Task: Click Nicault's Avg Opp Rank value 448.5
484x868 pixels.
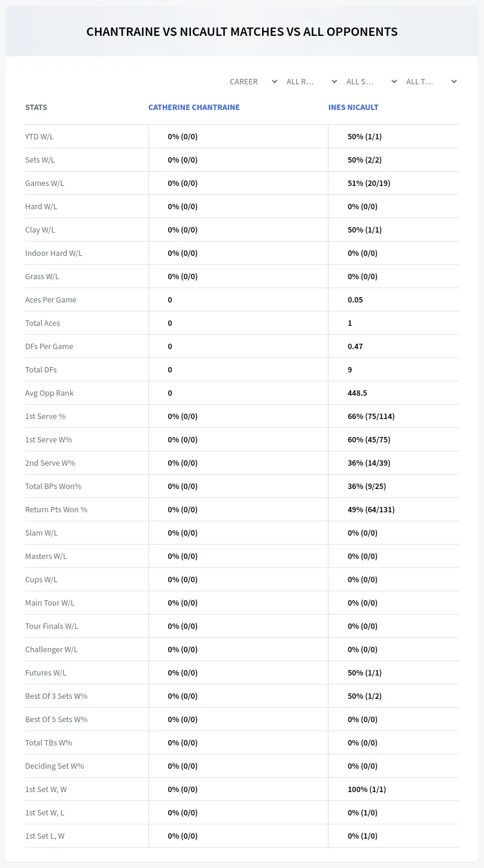Action: [x=357, y=393]
